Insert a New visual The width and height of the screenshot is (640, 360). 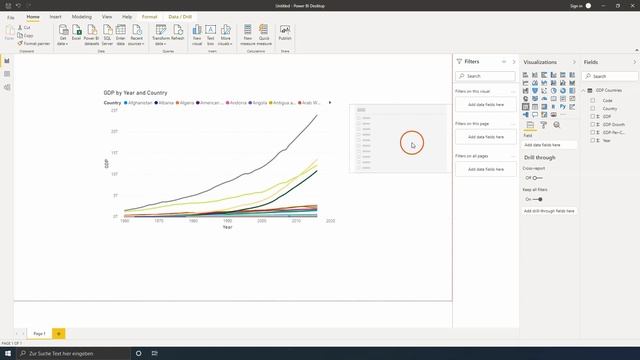point(197,35)
